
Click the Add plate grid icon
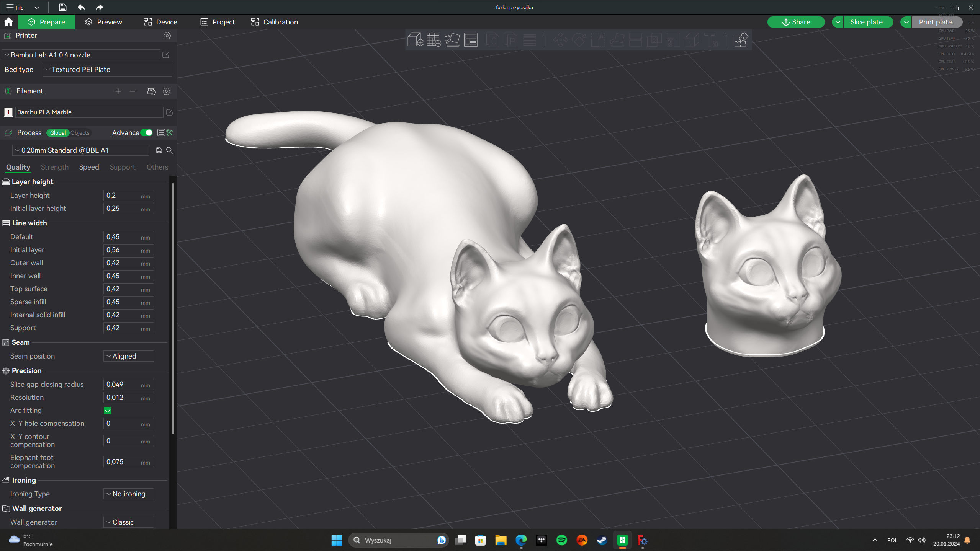click(x=434, y=40)
